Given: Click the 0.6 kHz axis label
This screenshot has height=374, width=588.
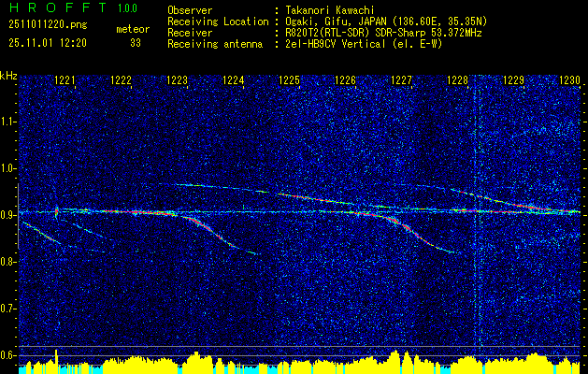Looking at the screenshot, I should click(8, 355).
